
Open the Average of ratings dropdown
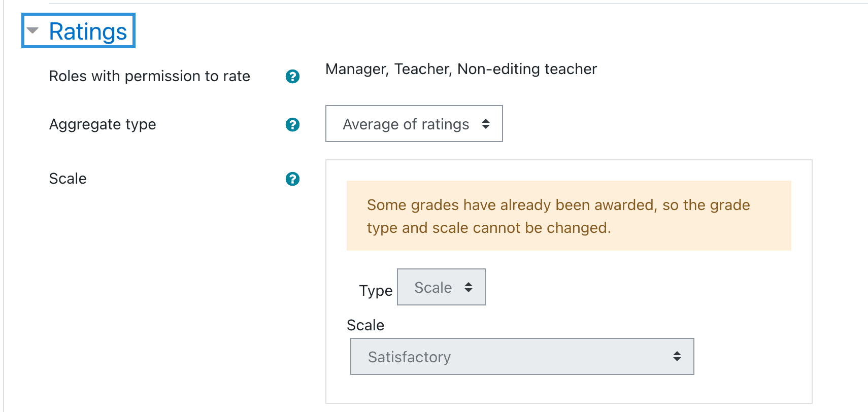414,124
